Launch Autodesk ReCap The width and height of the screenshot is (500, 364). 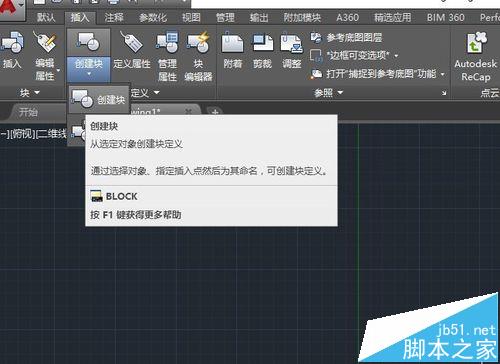(x=475, y=56)
